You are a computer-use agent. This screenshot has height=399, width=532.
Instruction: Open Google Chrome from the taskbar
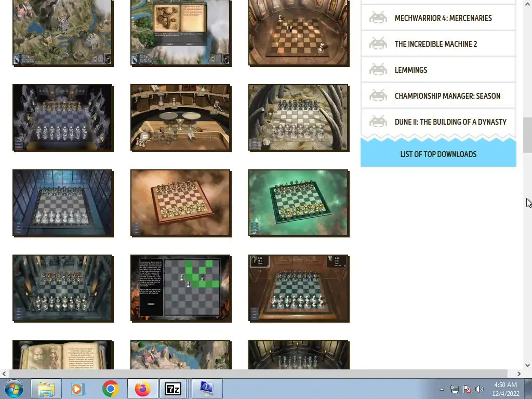(x=110, y=389)
